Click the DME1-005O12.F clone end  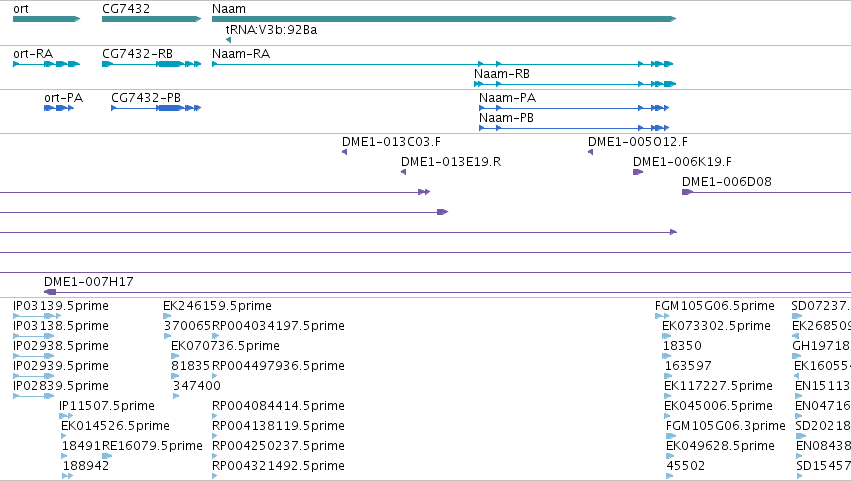[590, 152]
